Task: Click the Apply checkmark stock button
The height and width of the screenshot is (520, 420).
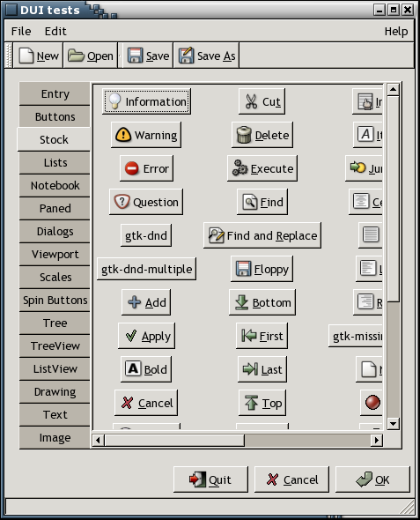Action: point(146,336)
